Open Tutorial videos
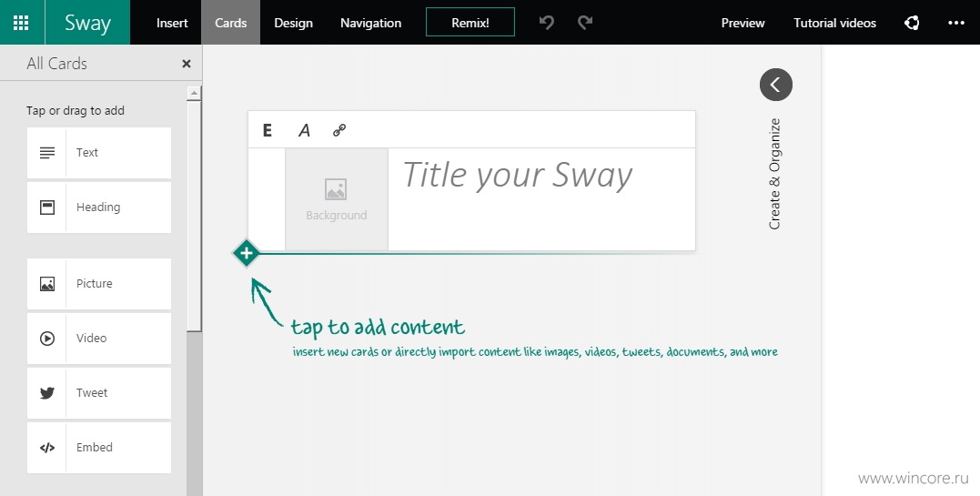Viewport: 980px width, 496px height. (x=834, y=23)
